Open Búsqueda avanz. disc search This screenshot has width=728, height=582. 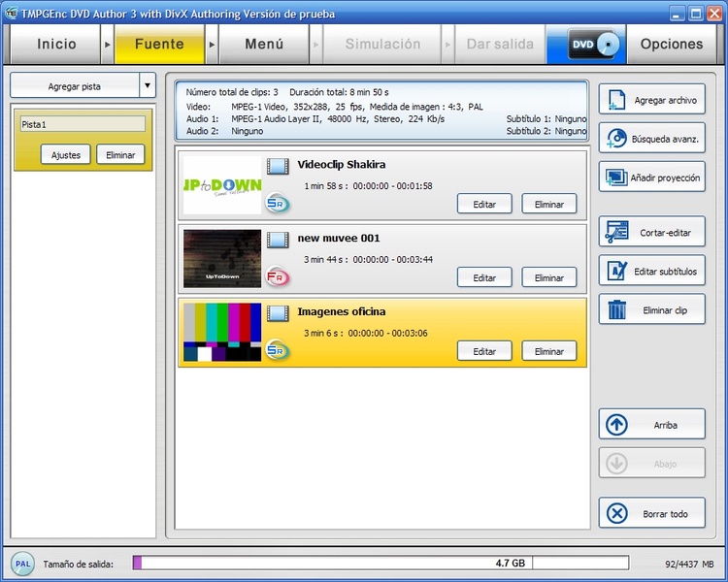pos(652,139)
